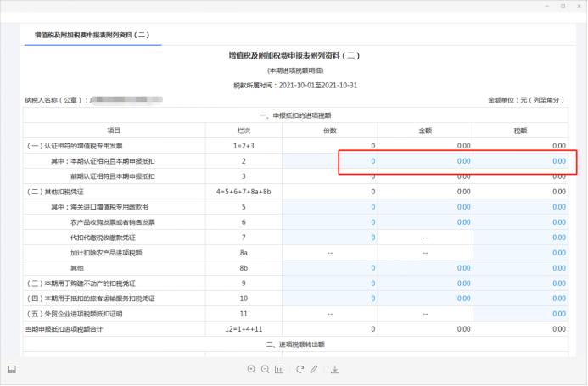Click the 金额单位：元（列至角分） label
The height and width of the screenshot is (386, 588).
pyautogui.click(x=526, y=100)
